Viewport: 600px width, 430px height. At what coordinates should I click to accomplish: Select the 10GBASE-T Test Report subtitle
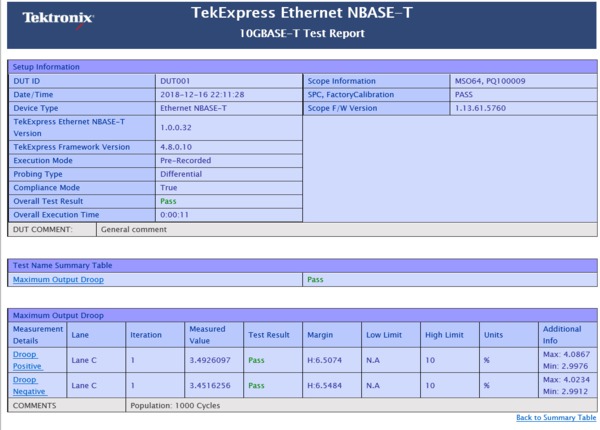[x=301, y=33]
